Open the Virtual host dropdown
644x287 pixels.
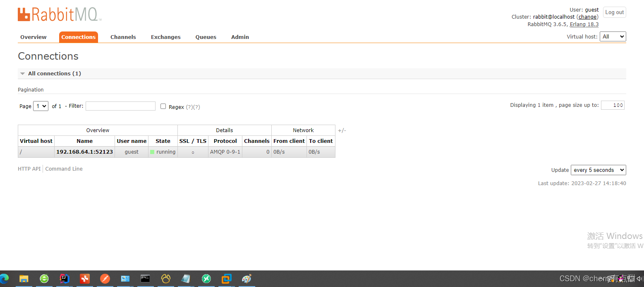(613, 36)
